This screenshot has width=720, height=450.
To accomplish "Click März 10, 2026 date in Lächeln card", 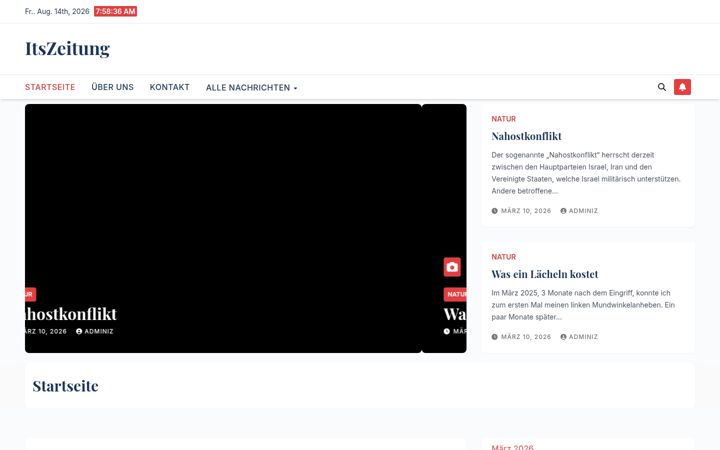I will 526,337.
